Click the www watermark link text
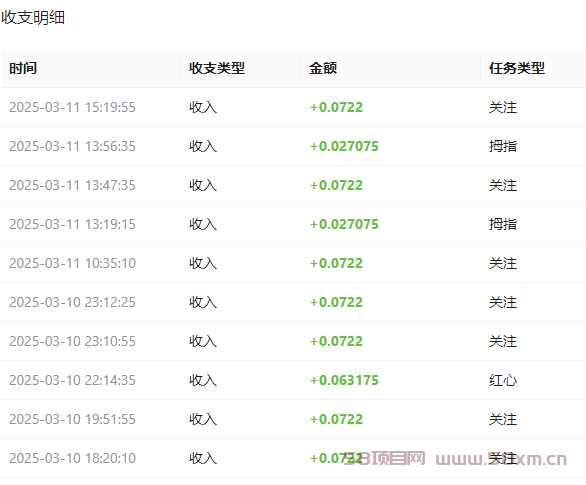The width and height of the screenshot is (586, 485). coord(501,459)
